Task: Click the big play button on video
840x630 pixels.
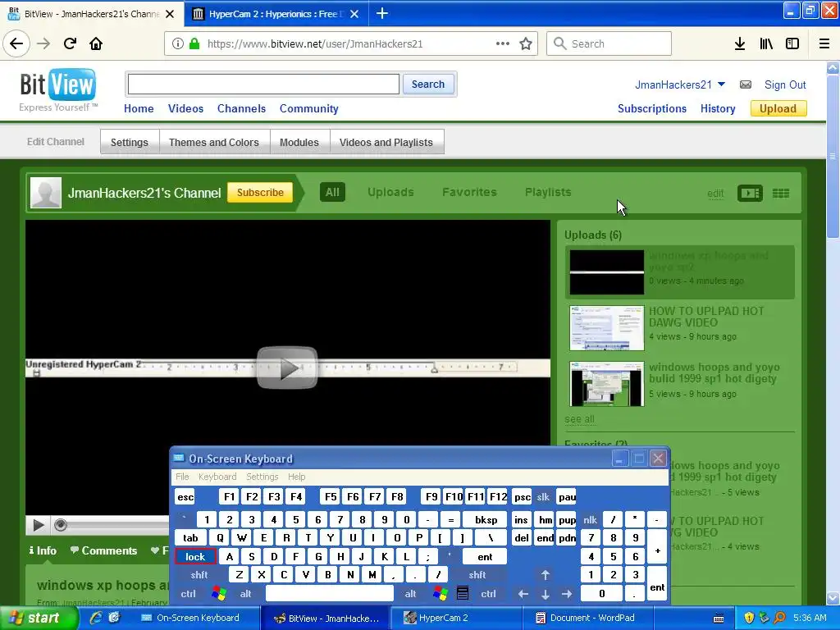Action: point(287,367)
